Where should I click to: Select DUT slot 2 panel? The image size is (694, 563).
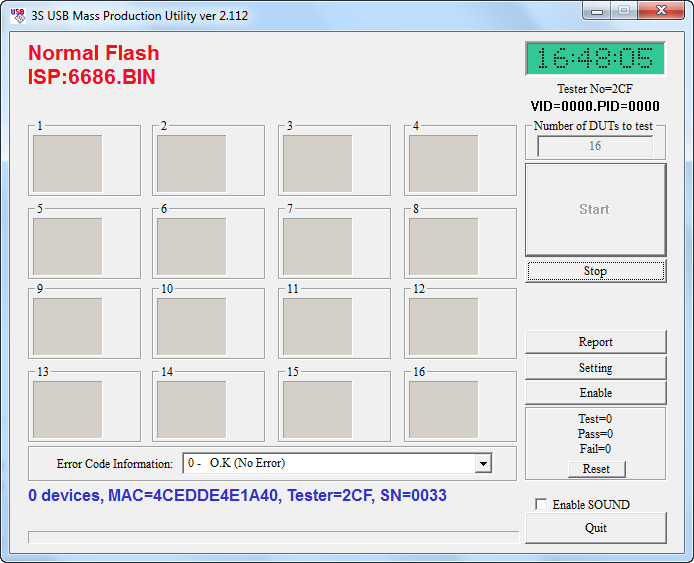208,161
